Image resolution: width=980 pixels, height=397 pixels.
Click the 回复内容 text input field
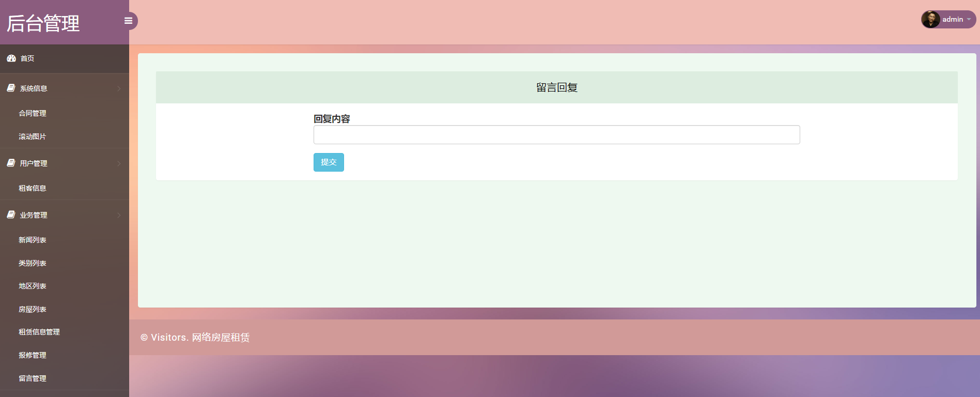tap(556, 134)
